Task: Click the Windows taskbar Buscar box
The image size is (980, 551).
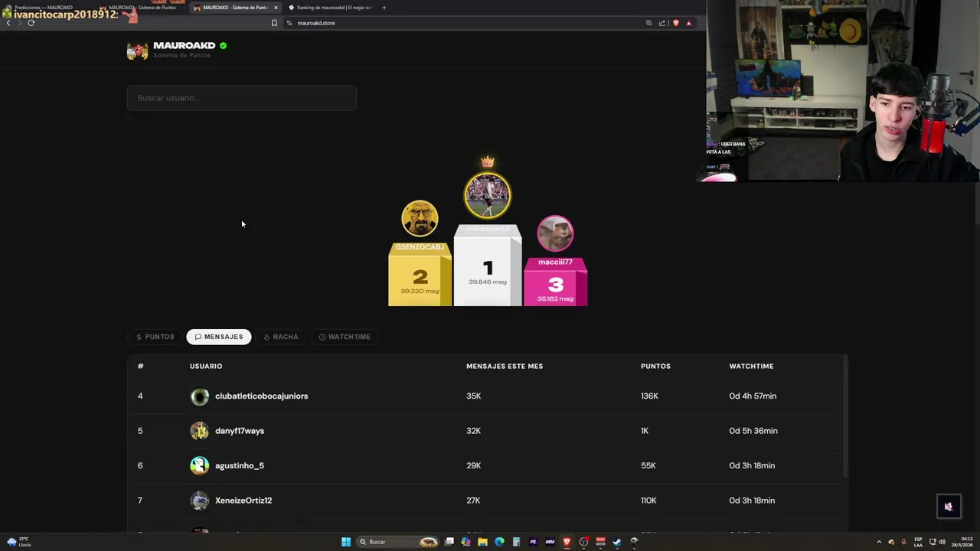Action: tap(398, 542)
